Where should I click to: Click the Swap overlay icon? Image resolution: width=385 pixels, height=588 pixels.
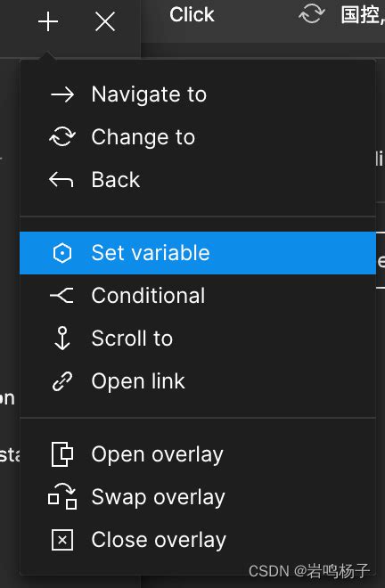62,496
